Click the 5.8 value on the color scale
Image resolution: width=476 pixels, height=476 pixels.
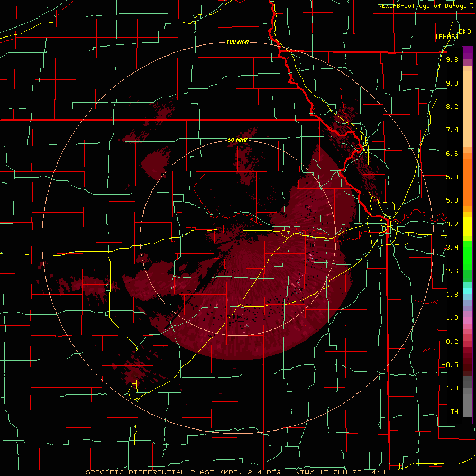(x=452, y=177)
